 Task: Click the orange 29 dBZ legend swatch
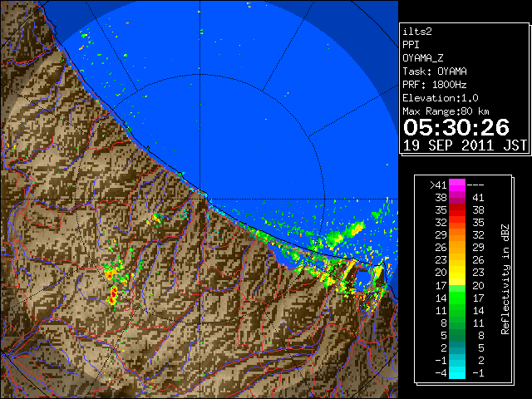coord(457,235)
